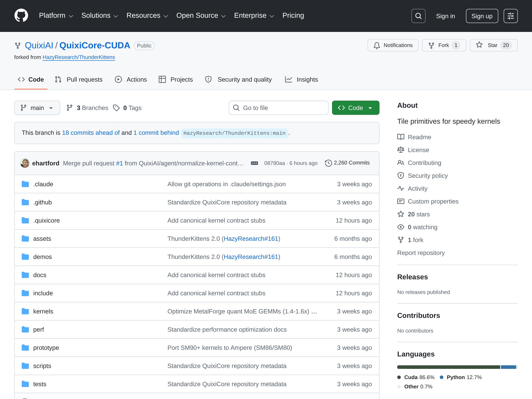Expand the Solutions menu

click(100, 16)
